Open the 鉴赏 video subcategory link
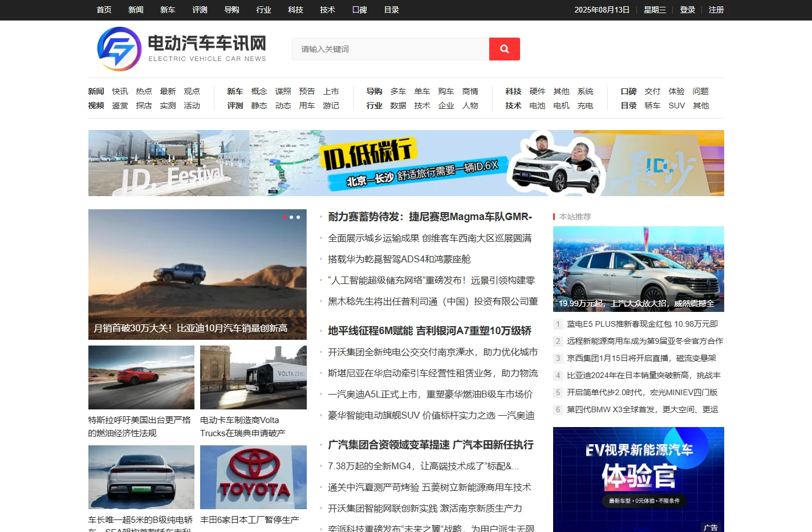 (x=120, y=105)
